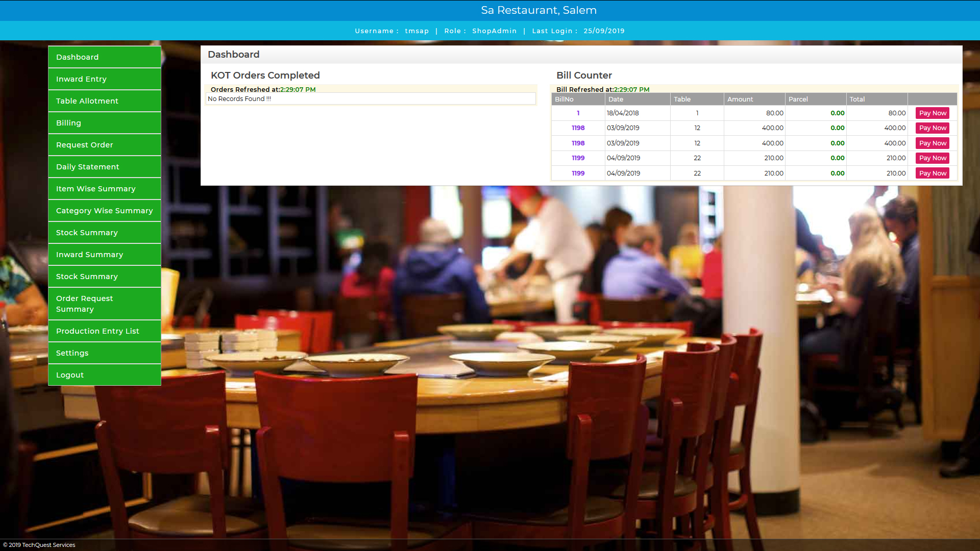
Task: Click Pay Now for Bill 1199 table 22
Action: 932,158
